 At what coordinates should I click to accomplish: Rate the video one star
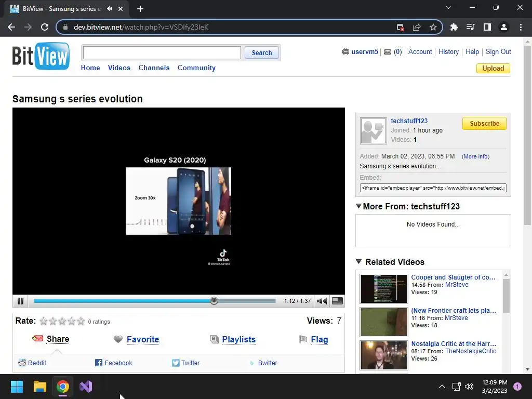coord(44,321)
